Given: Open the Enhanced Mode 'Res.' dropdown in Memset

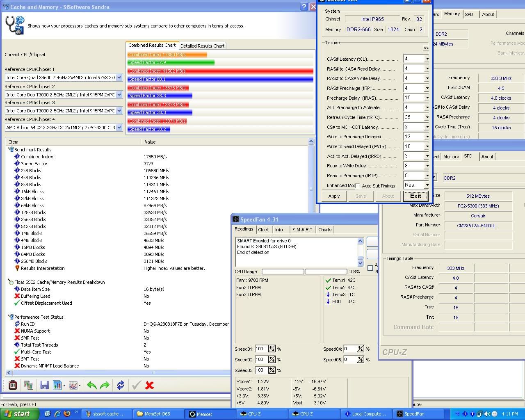Looking at the screenshot, I should coord(427,185).
